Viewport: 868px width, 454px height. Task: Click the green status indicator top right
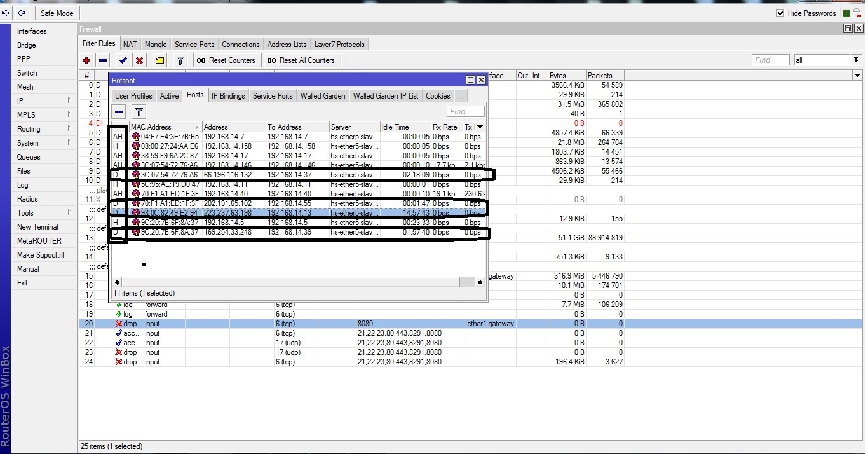pos(847,13)
